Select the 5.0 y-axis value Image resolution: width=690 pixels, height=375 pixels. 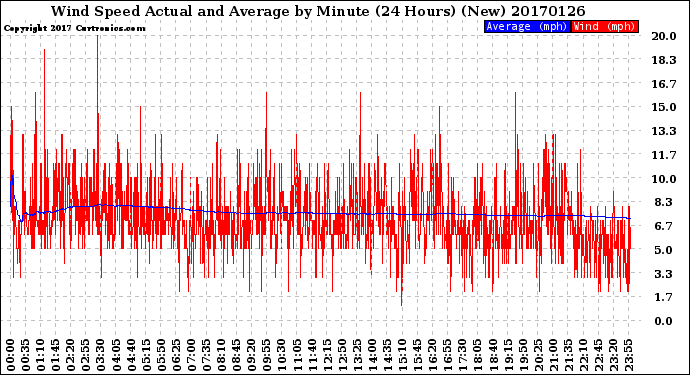pyautogui.click(x=664, y=250)
